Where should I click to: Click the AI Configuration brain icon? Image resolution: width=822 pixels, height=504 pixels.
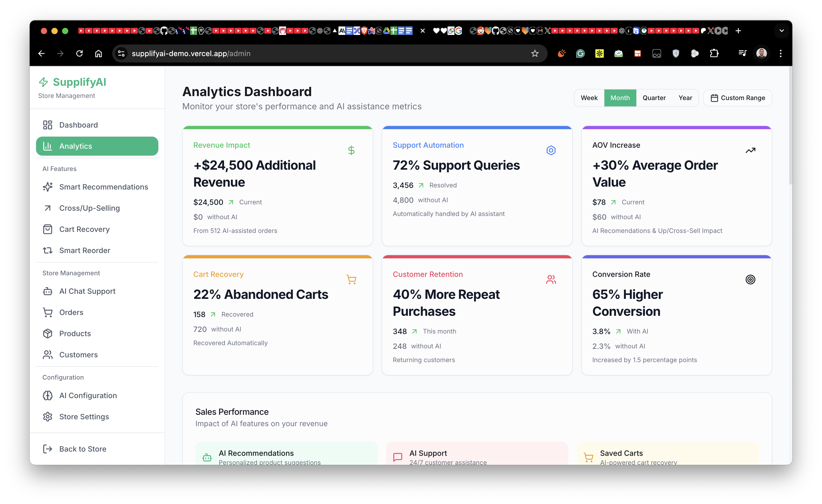48,395
